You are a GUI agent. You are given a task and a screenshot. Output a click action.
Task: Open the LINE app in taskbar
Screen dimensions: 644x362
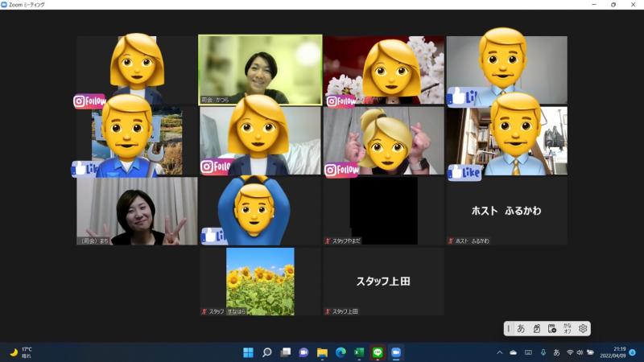tap(378, 352)
